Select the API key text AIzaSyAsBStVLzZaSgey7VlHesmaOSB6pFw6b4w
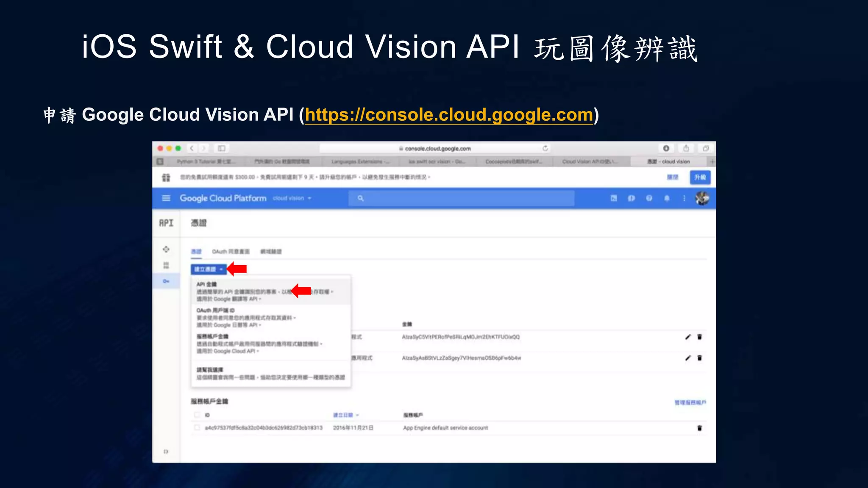 point(462,358)
